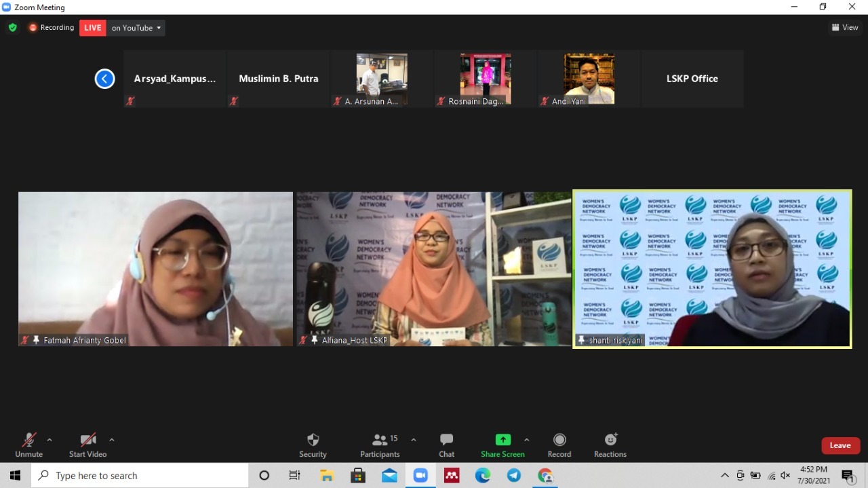
Task: Open the Chat panel
Action: [446, 445]
